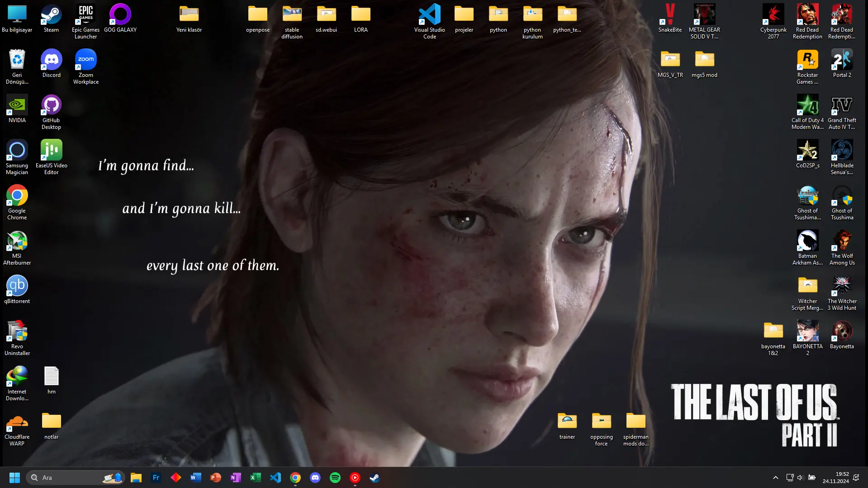Select the Call of Duty 4 Modern Warfare icon

pyautogui.click(x=807, y=112)
